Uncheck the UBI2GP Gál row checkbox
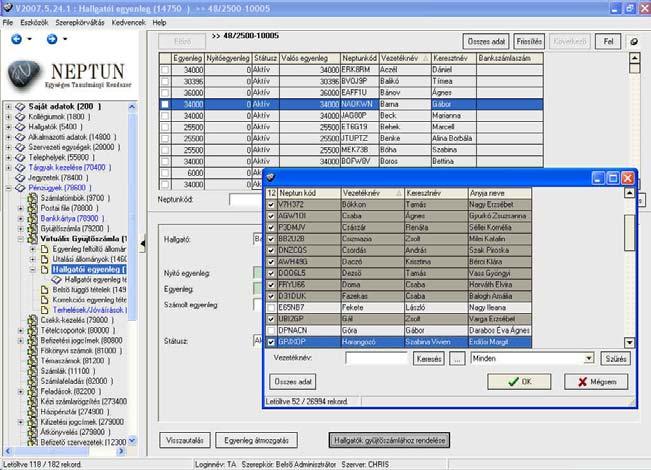This screenshot has width=651, height=470. (271, 319)
